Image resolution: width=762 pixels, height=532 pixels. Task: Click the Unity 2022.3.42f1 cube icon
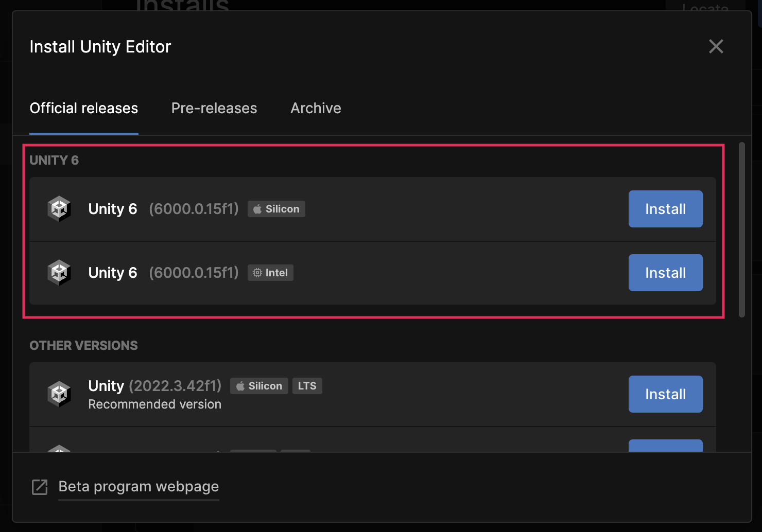pyautogui.click(x=59, y=394)
